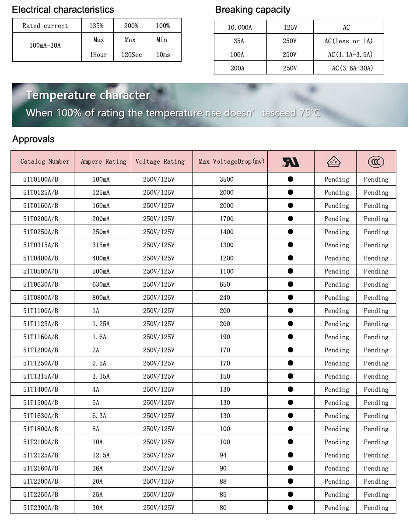The height and width of the screenshot is (524, 420).
Task: Click the 94 voltage drop value
Action: pos(223,455)
